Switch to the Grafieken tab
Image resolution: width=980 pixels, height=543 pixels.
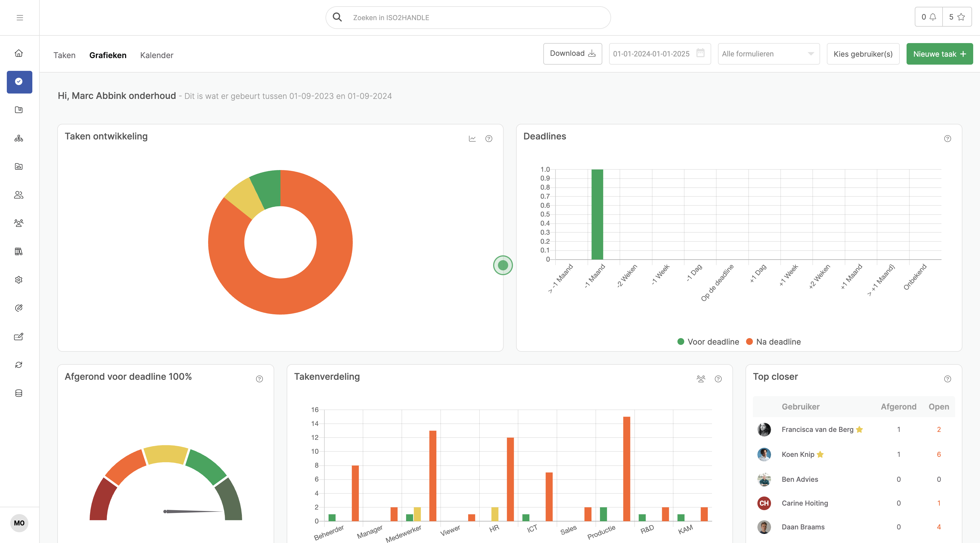tap(108, 56)
